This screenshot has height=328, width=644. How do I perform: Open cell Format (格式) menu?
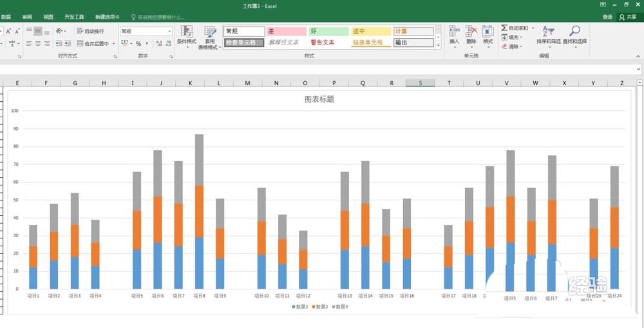pos(488,36)
